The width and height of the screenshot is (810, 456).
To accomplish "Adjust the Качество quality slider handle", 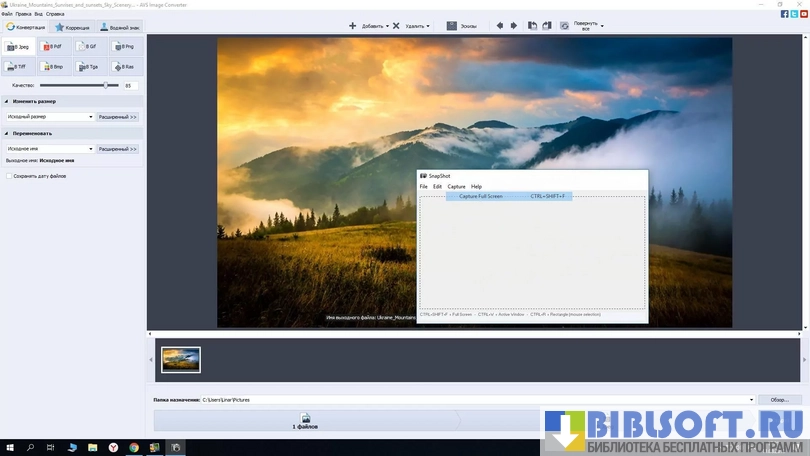I will (105, 86).
